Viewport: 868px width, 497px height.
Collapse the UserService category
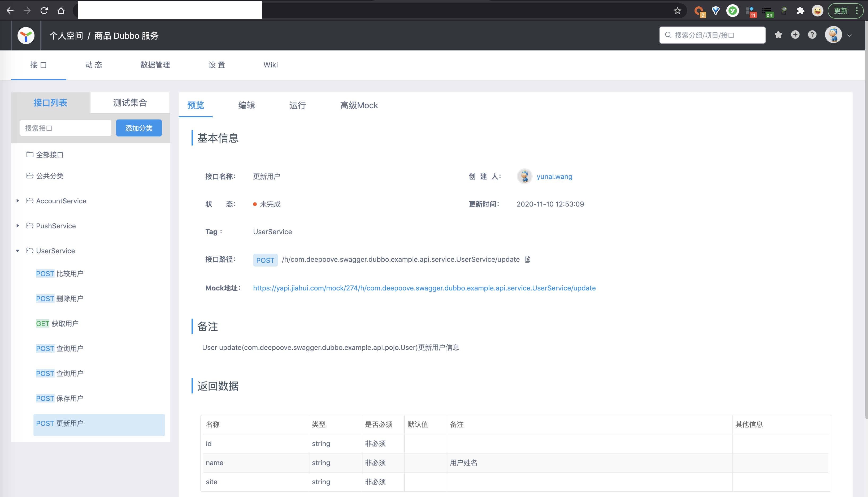click(18, 251)
